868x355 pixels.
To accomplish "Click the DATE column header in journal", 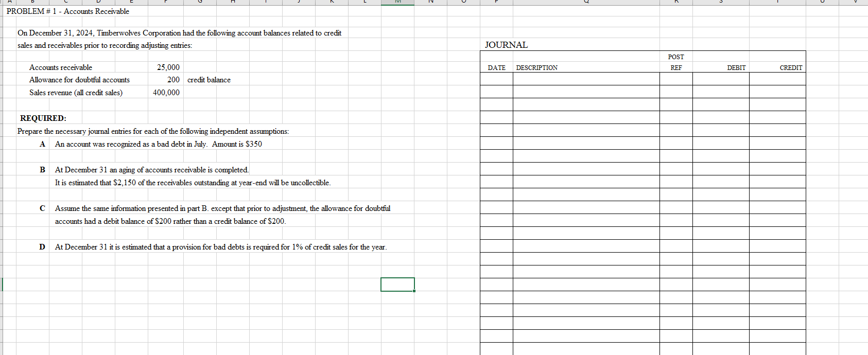I will 497,68.
